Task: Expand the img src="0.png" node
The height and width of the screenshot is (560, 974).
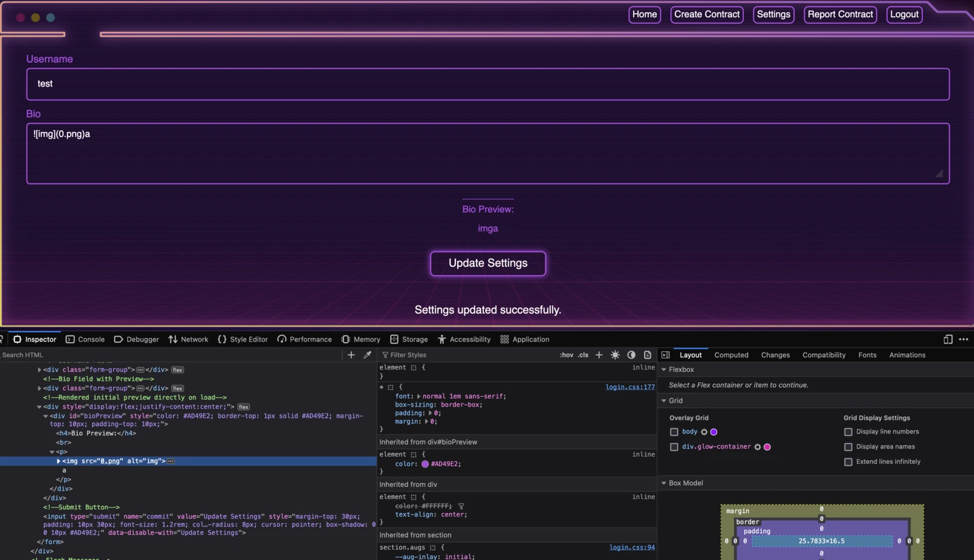Action: tap(58, 461)
